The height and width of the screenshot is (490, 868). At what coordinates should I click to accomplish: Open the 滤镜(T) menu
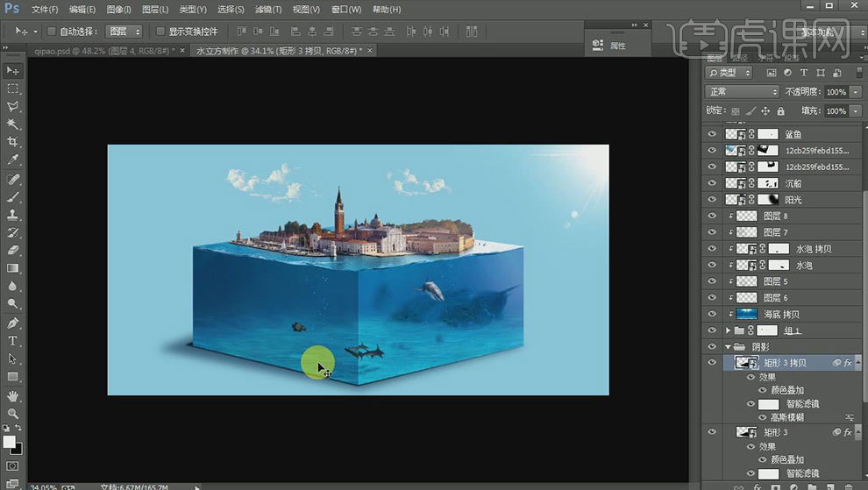(268, 10)
